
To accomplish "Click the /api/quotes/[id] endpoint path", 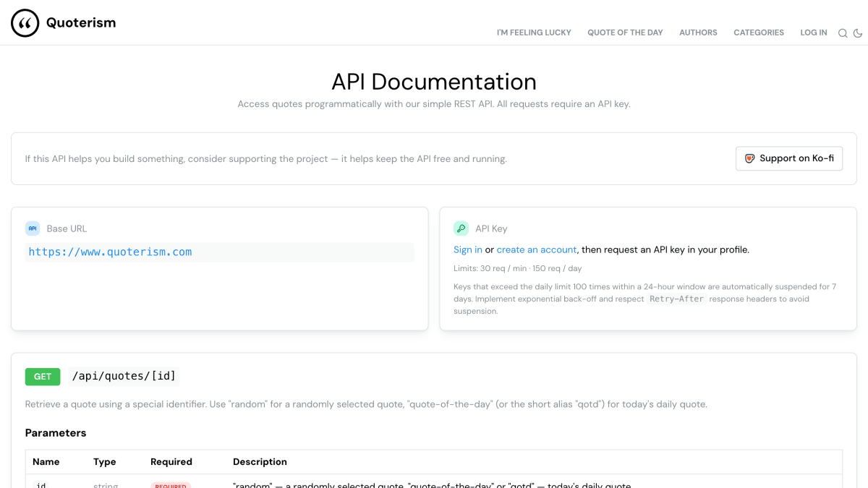I will (x=124, y=376).
